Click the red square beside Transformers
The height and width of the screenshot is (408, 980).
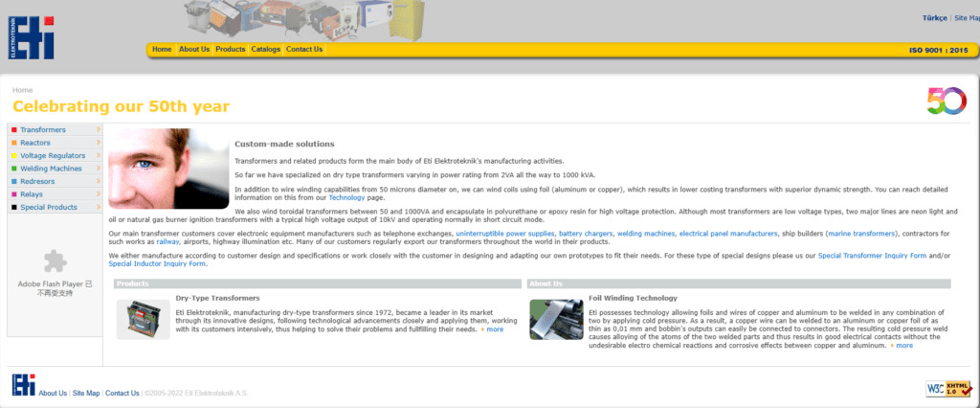[13, 129]
